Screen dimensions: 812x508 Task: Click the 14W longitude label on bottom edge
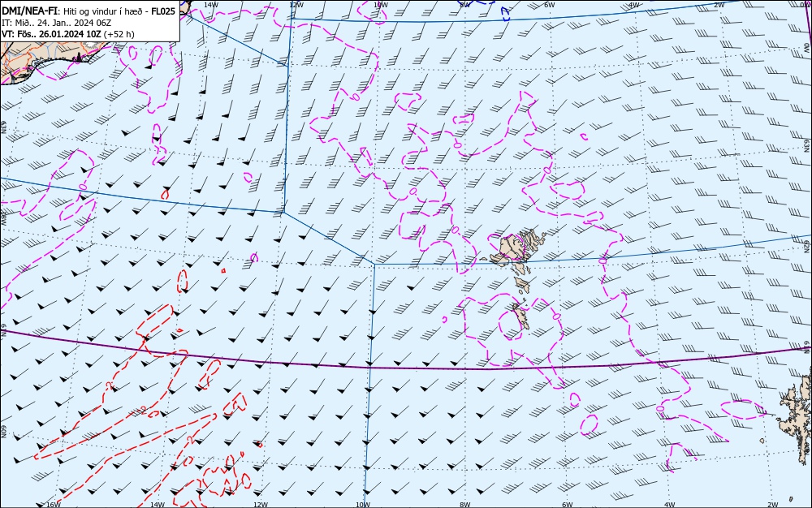click(x=157, y=505)
